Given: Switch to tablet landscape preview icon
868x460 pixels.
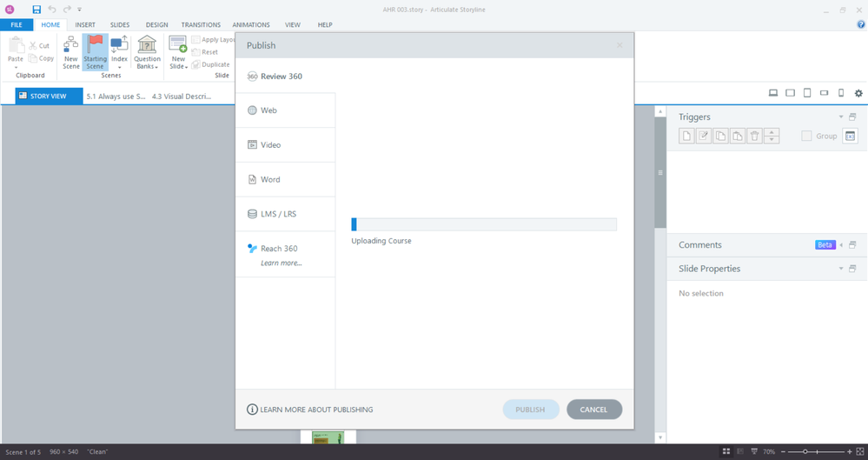Looking at the screenshot, I should pos(791,93).
